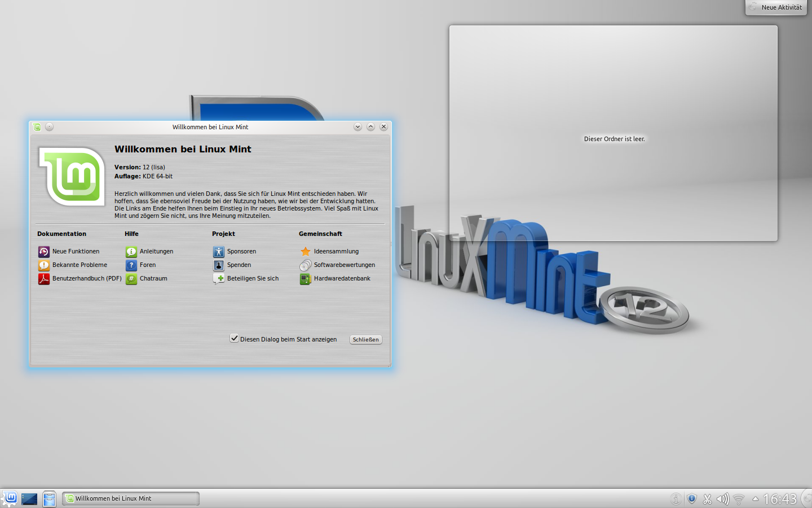This screenshot has height=508, width=812.
Task: Click the Foren question mark icon
Action: pyautogui.click(x=131, y=265)
